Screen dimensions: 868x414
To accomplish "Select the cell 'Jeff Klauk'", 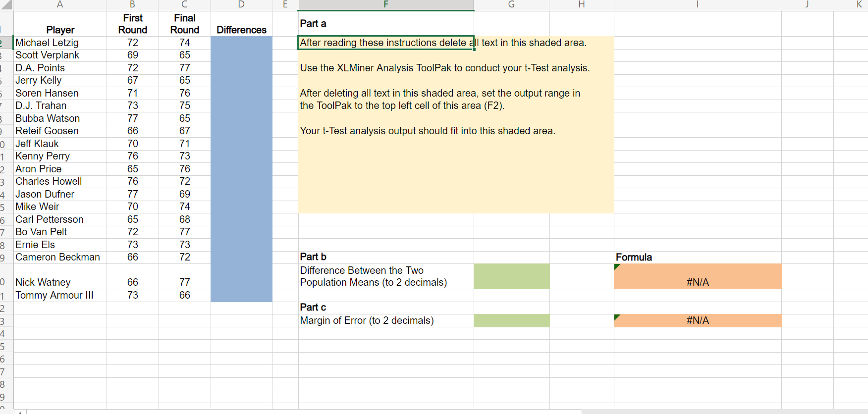I will click(x=60, y=144).
